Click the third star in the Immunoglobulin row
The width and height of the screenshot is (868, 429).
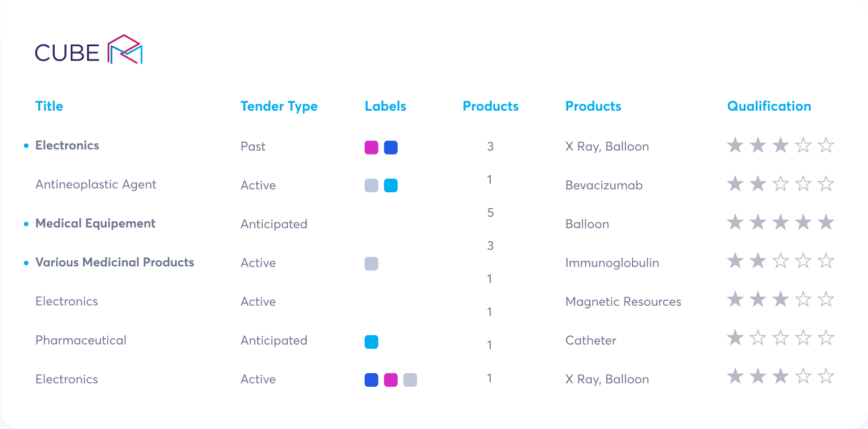(780, 261)
